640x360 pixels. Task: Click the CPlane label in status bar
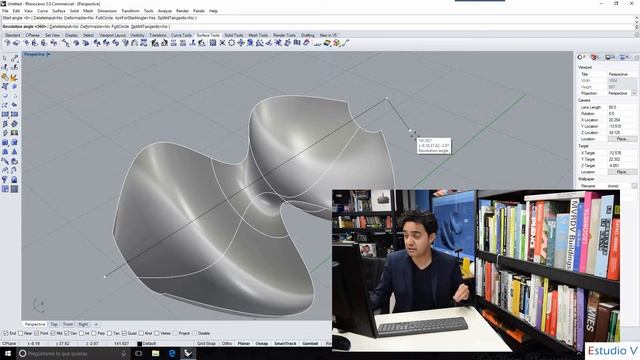tap(9, 344)
